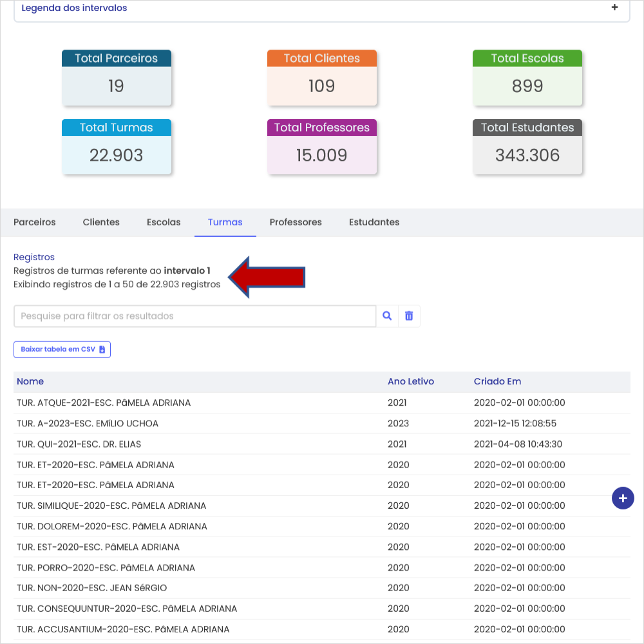Screen dimensions: 644x644
Task: Focus the Pesquise para filtrar search field
Action: click(194, 316)
